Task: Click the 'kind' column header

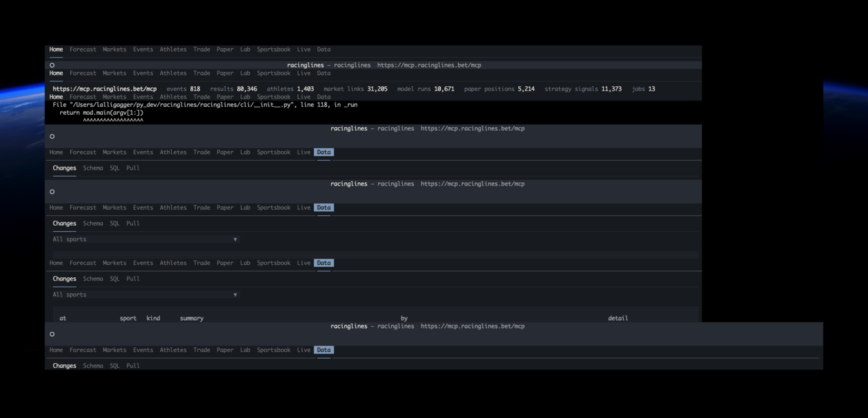Action: [x=153, y=318]
